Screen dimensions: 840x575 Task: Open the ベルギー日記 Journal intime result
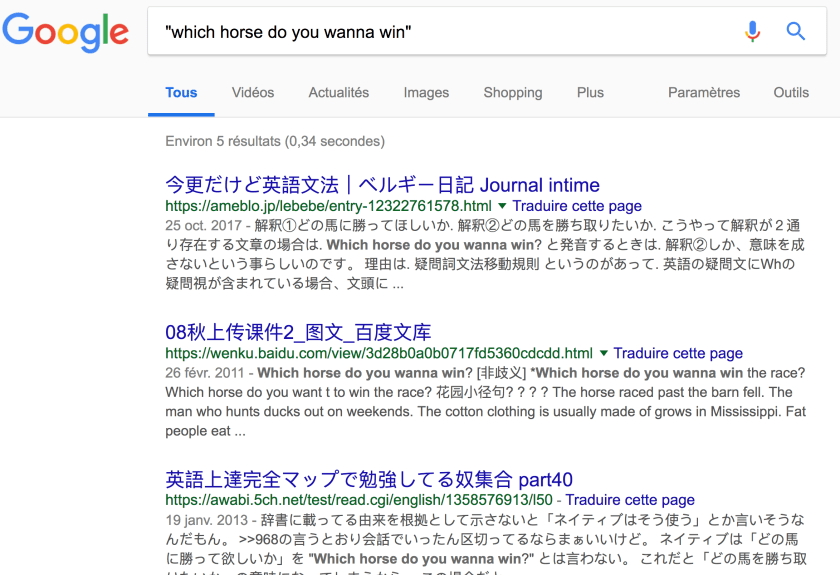pos(382,185)
